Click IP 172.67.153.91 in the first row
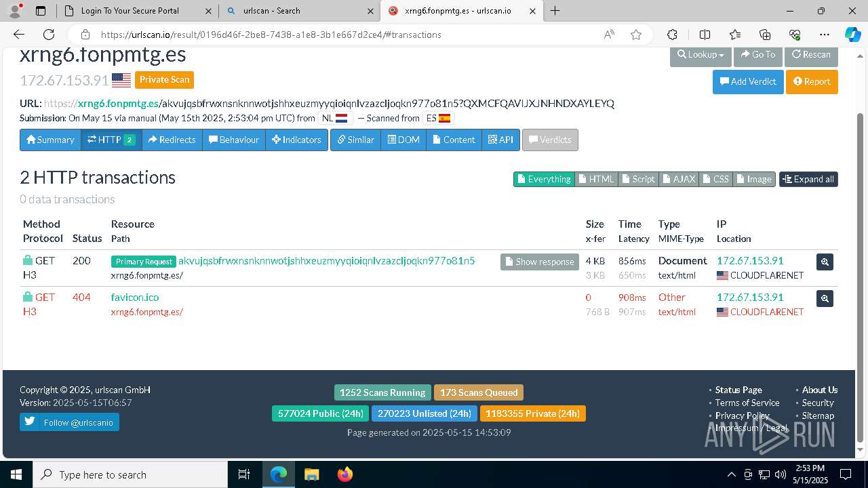The height and width of the screenshot is (488, 868). coord(750,260)
